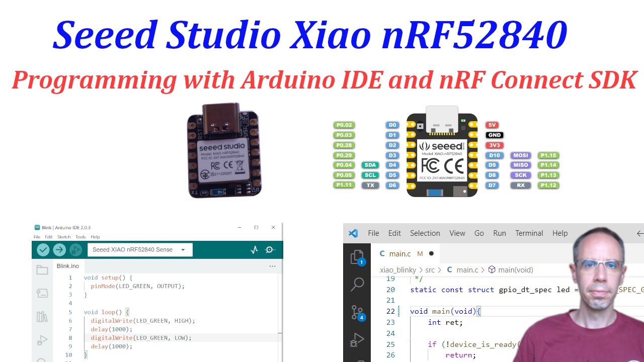Click 'digitalWrite(LED_GREEN, HIGH);' line

[x=143, y=321]
